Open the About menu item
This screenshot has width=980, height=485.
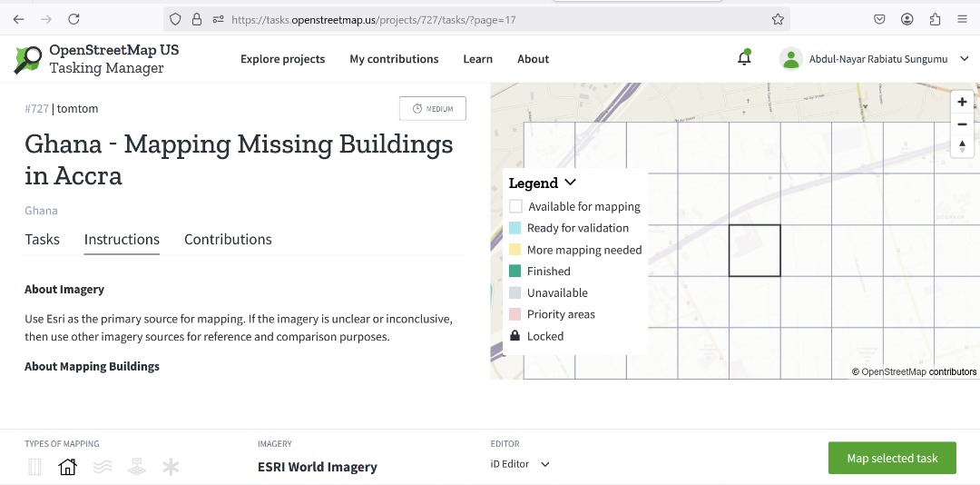(x=534, y=59)
